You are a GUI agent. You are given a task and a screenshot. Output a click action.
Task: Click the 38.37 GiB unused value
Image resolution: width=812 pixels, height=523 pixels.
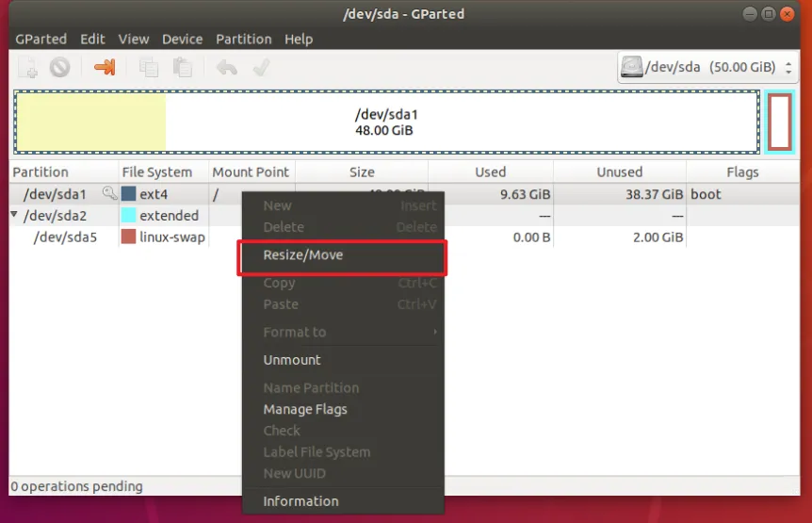tap(654, 194)
